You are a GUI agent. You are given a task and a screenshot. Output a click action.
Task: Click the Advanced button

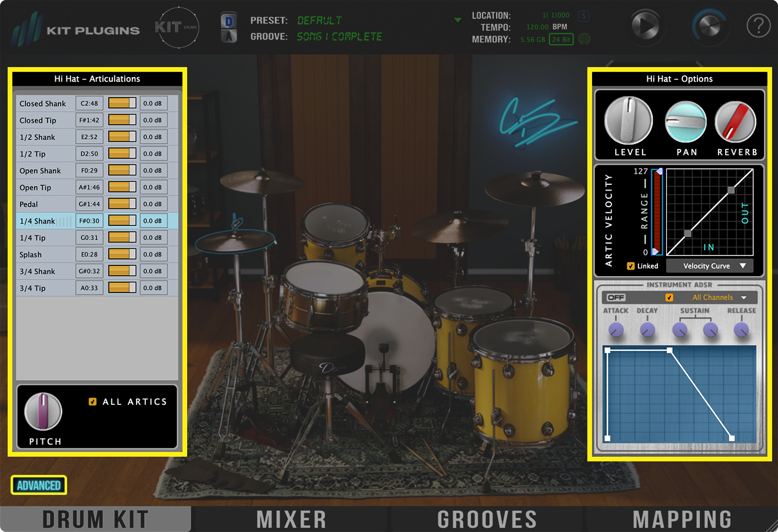pos(39,486)
